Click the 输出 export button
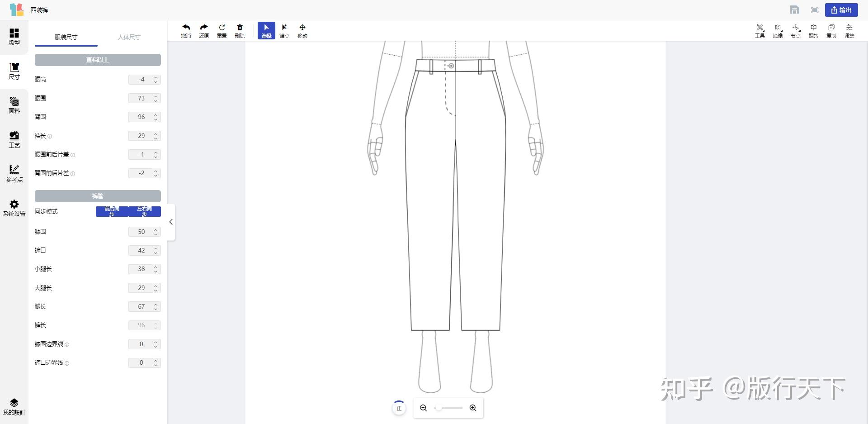868x424 pixels. 841,10
